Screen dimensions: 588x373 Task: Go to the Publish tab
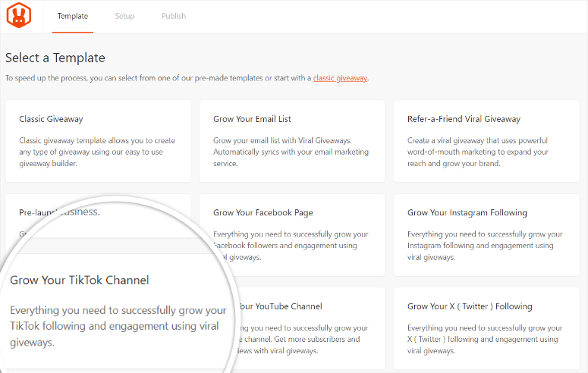click(x=174, y=16)
